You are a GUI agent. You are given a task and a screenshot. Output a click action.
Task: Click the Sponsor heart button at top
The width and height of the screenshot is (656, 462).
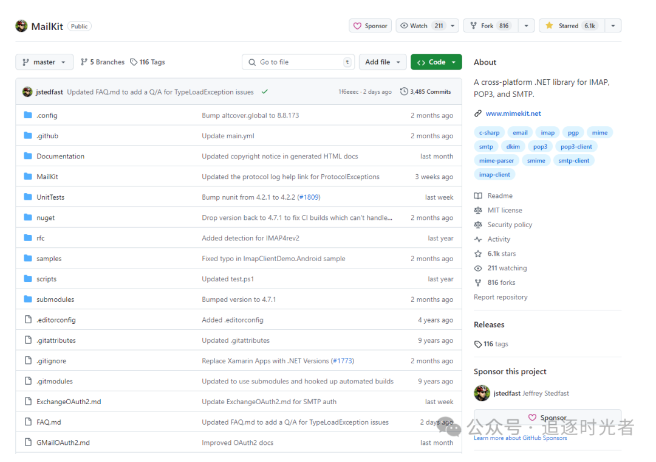(x=370, y=26)
